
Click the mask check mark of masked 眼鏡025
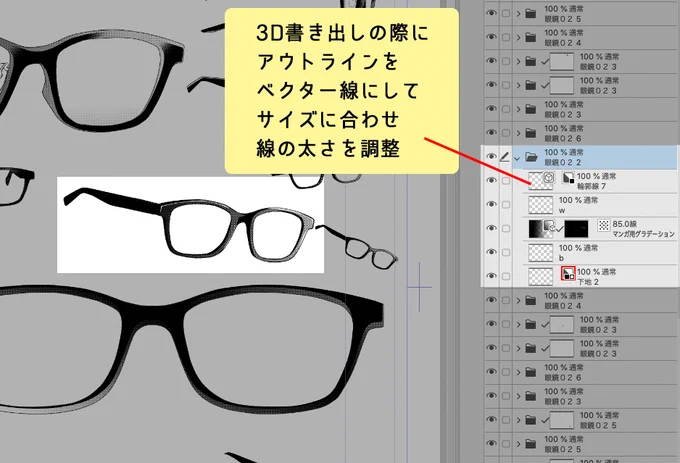click(x=545, y=420)
